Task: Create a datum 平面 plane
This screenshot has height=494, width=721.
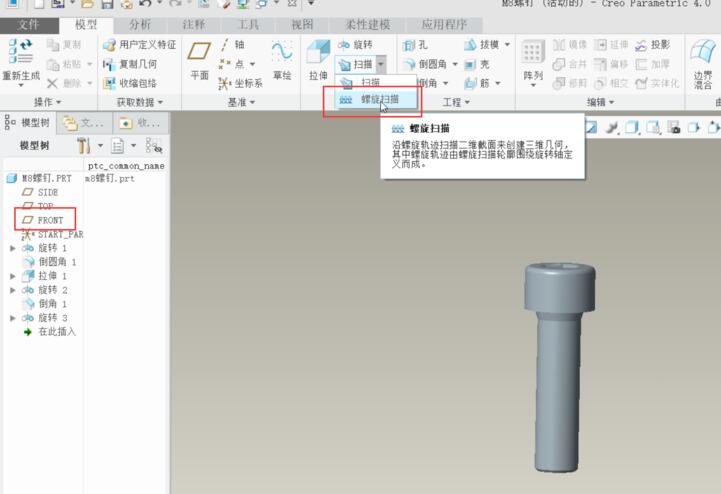Action: tap(199, 60)
